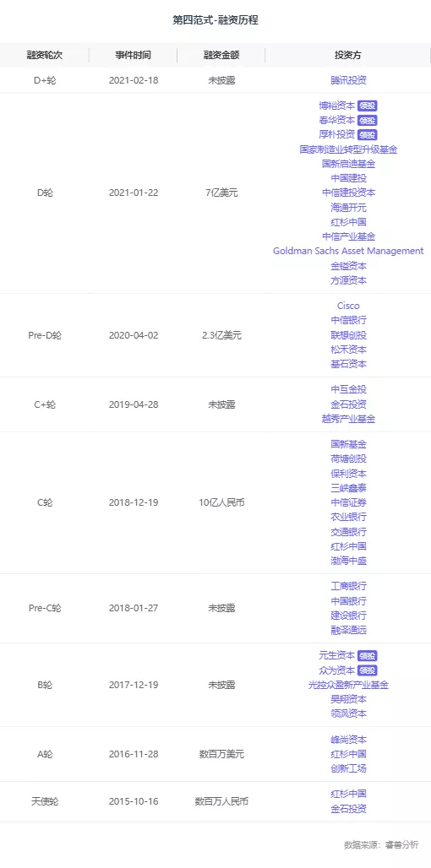This screenshot has height=868, width=431.
Task: Click the 领投 badge next to 博裕资本
Action: click(x=368, y=106)
